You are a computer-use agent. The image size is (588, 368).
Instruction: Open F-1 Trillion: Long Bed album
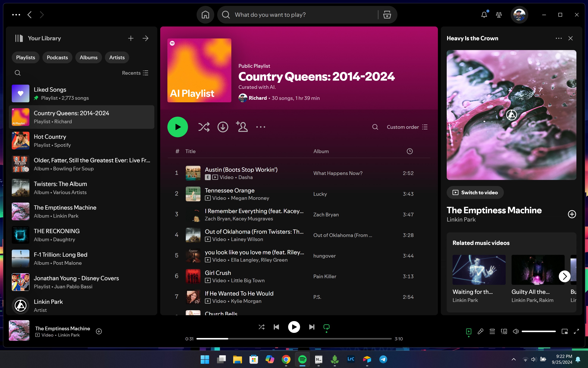[82, 259]
